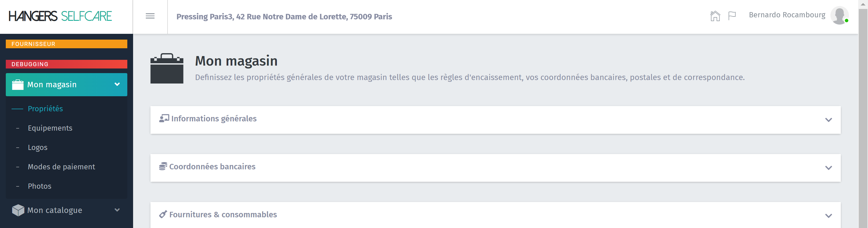The height and width of the screenshot is (228, 868).
Task: Click the Mon magasin briefcase sidebar icon
Action: 18,85
